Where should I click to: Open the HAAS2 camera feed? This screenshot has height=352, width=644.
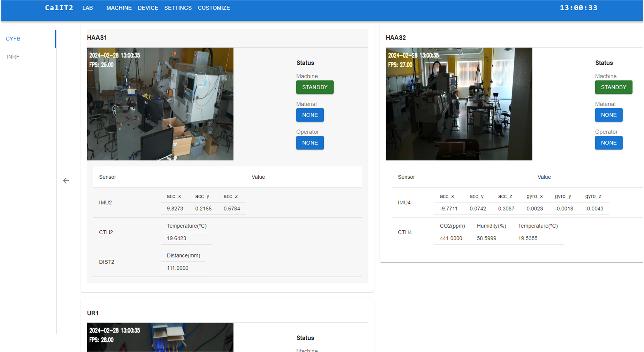(459, 104)
